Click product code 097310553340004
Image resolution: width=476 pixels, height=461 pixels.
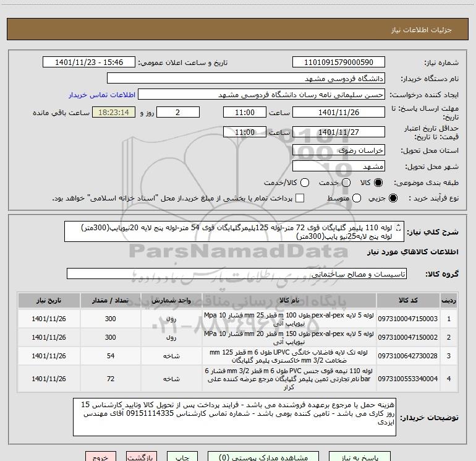click(408, 379)
